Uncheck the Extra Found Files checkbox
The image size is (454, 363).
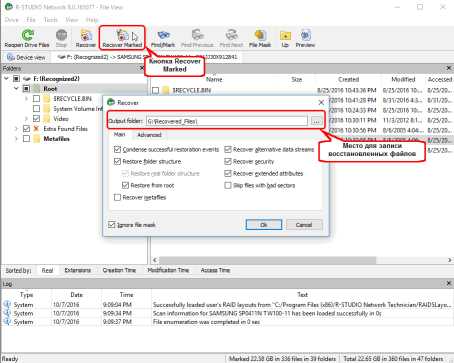tap(26, 129)
